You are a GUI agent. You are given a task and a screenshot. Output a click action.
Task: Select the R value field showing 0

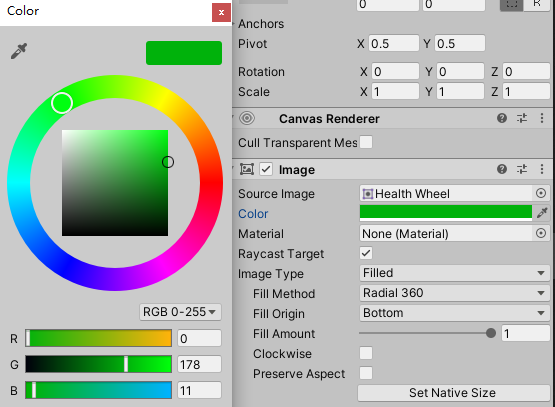(x=199, y=338)
